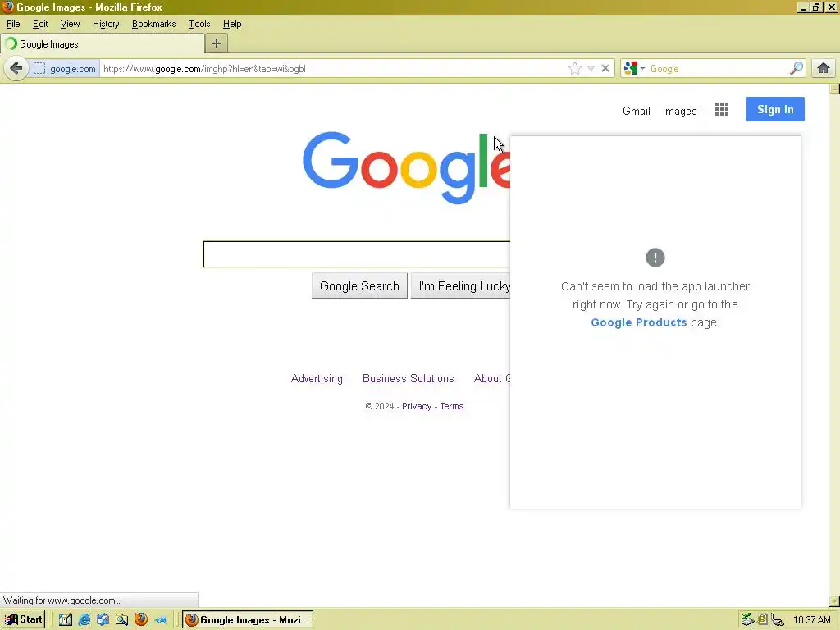Open the Google Products link

point(638,322)
